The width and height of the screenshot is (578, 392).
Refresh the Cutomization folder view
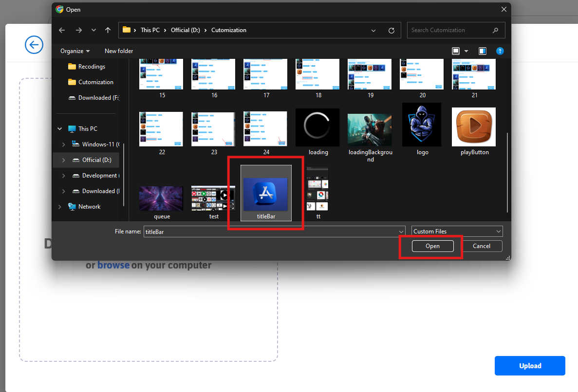(391, 30)
